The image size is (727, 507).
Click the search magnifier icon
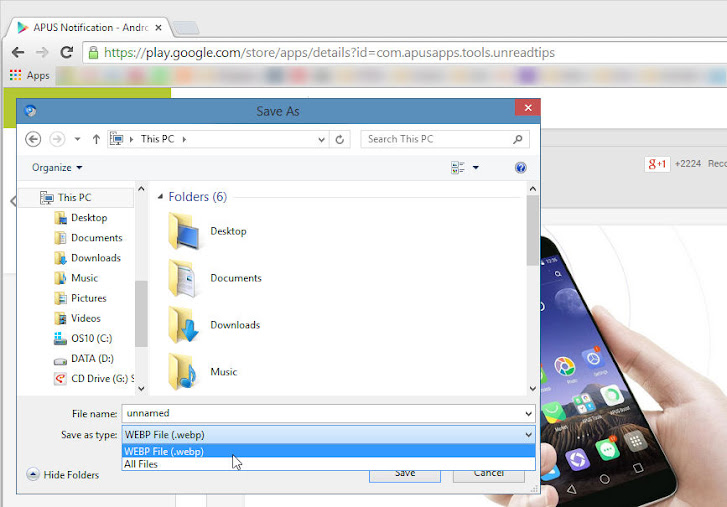point(518,139)
